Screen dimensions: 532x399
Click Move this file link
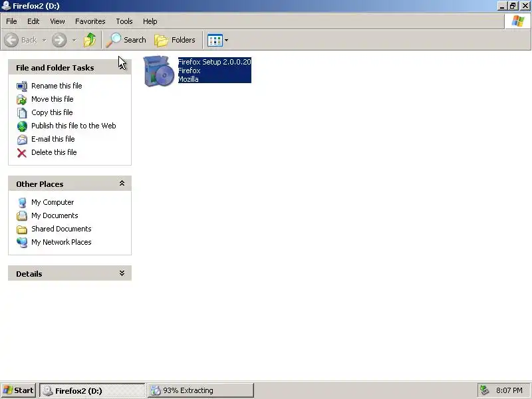pos(53,99)
